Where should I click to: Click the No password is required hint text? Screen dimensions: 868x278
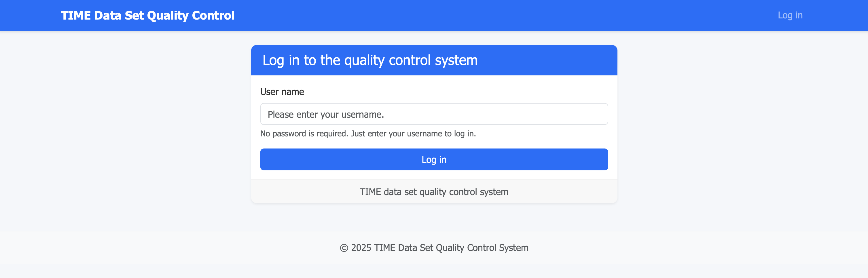coord(368,134)
